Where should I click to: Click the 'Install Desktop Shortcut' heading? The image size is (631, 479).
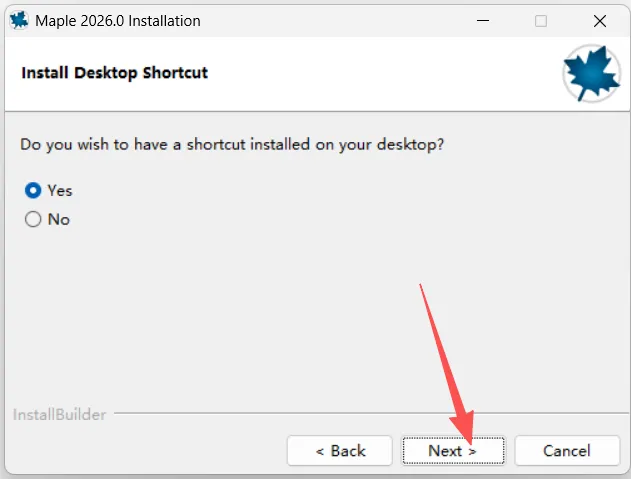pyautogui.click(x=115, y=73)
